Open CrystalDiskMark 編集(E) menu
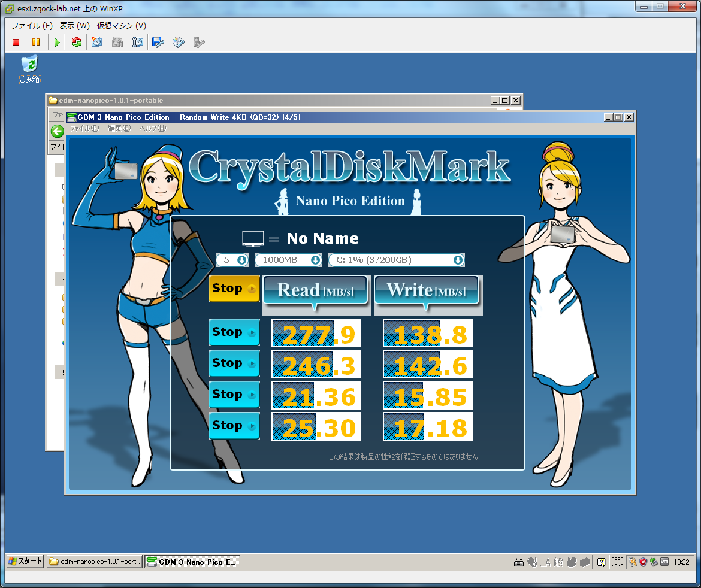 119,128
